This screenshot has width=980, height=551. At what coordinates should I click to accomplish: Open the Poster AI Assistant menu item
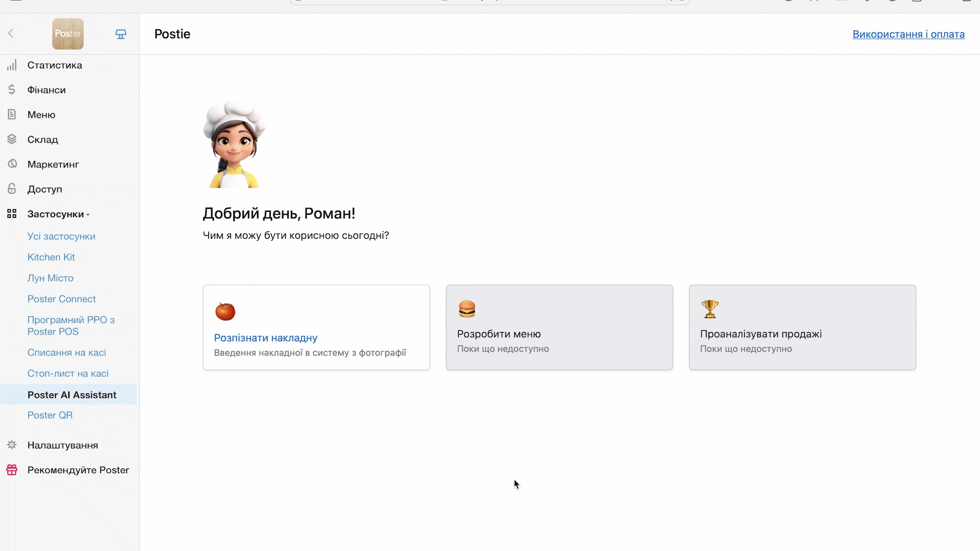click(x=72, y=395)
